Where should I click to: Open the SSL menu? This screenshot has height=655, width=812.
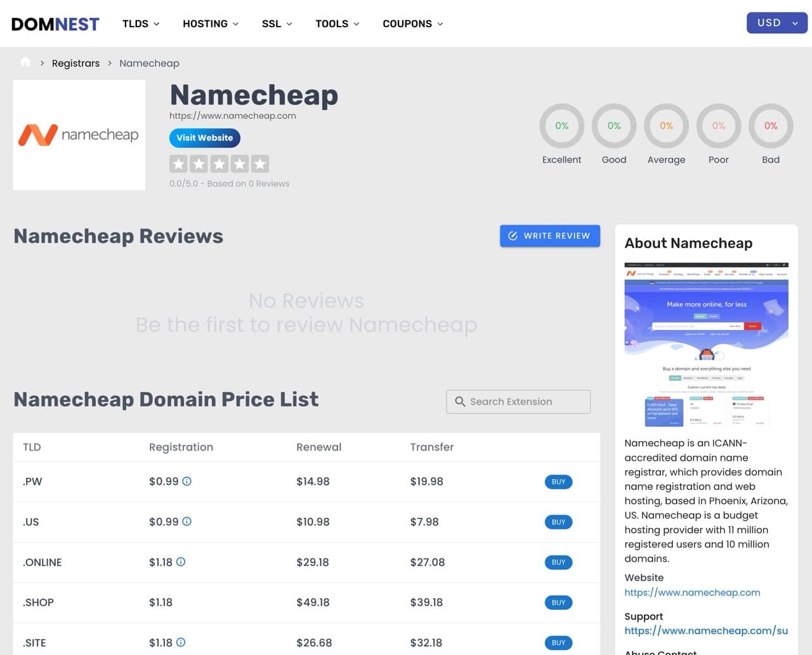(x=277, y=23)
